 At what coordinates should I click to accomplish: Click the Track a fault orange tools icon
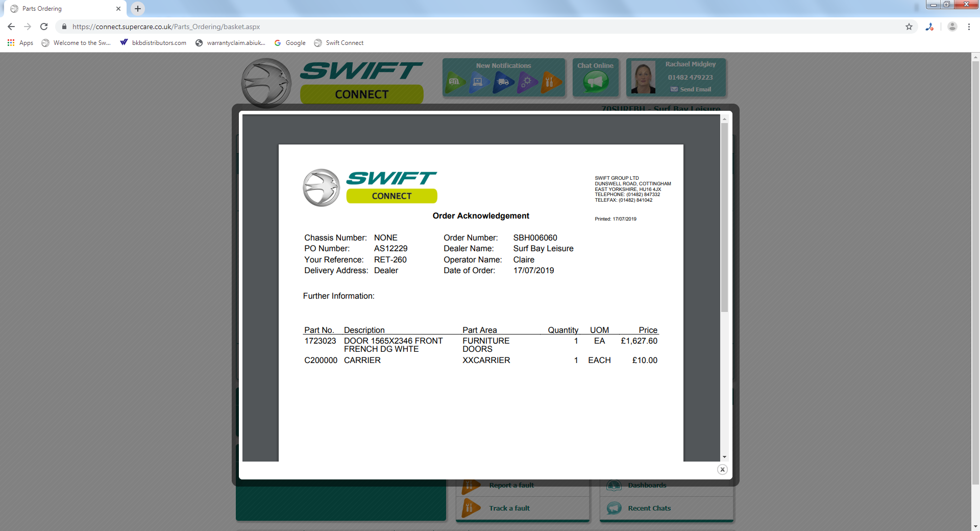coord(471,508)
